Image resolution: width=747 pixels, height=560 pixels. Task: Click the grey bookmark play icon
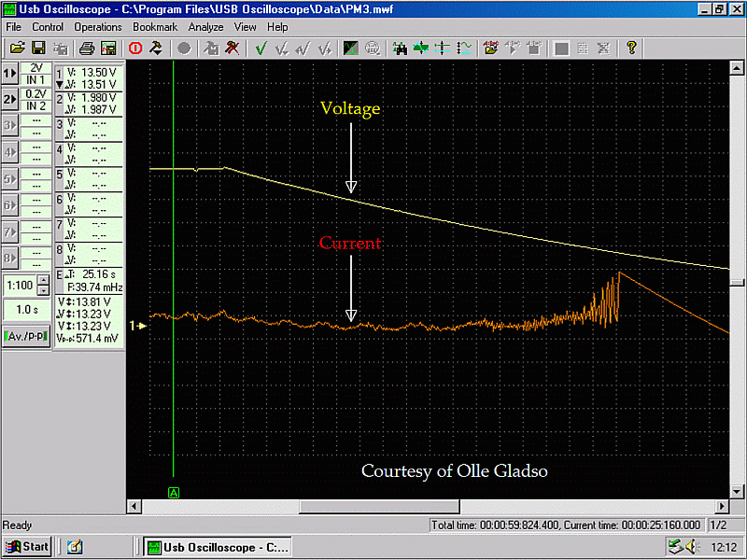[513, 49]
